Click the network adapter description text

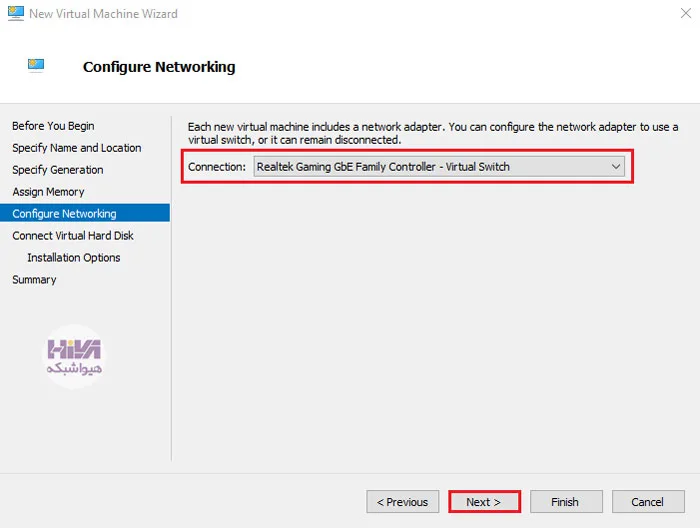[x=433, y=133]
